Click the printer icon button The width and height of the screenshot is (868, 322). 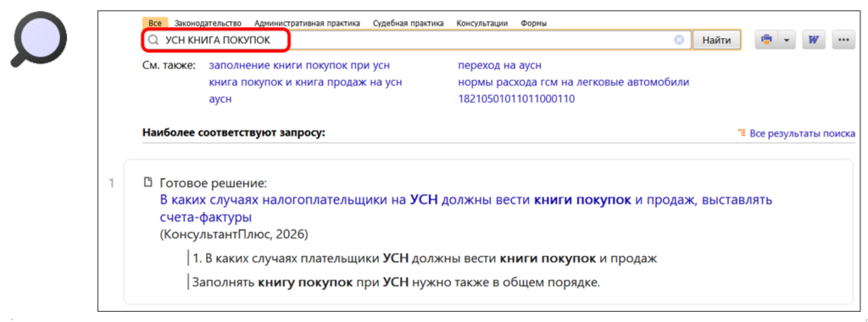pyautogui.click(x=766, y=40)
